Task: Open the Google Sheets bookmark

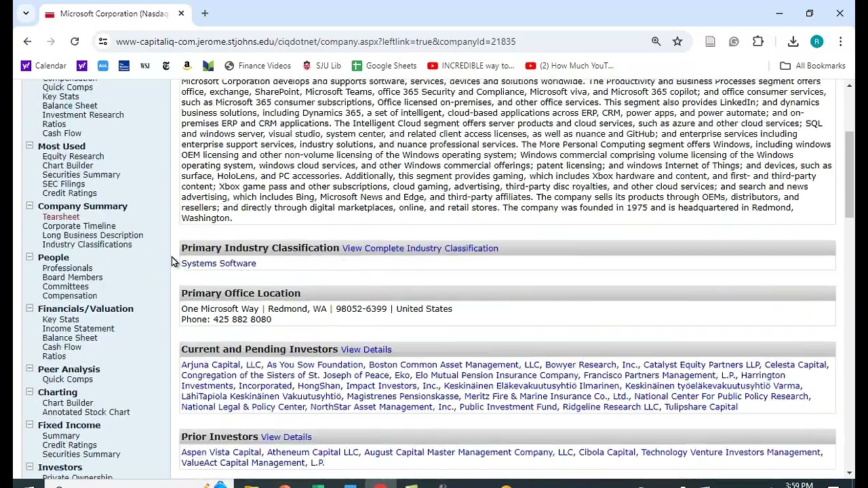Action: tap(384, 66)
